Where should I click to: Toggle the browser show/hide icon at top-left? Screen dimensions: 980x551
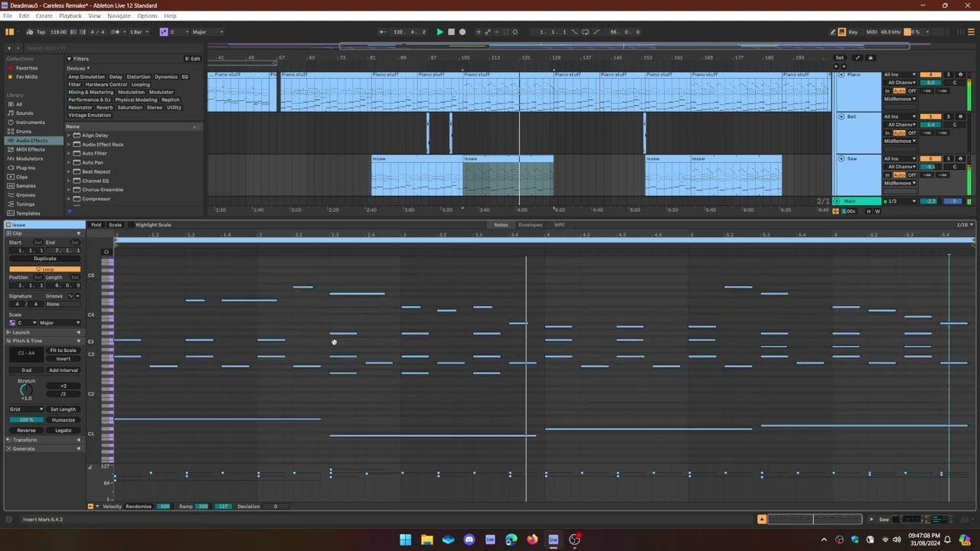click(9, 32)
